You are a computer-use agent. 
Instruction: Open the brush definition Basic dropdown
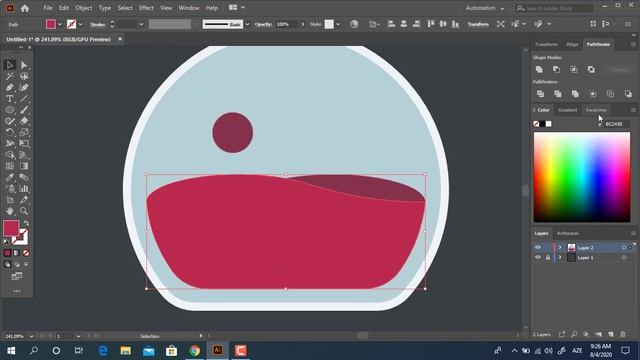pos(247,24)
